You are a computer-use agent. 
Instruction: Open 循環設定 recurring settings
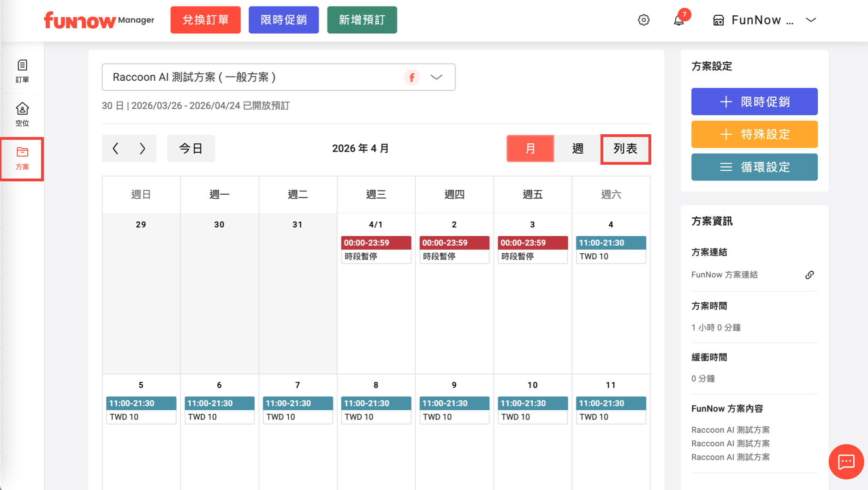(x=754, y=167)
